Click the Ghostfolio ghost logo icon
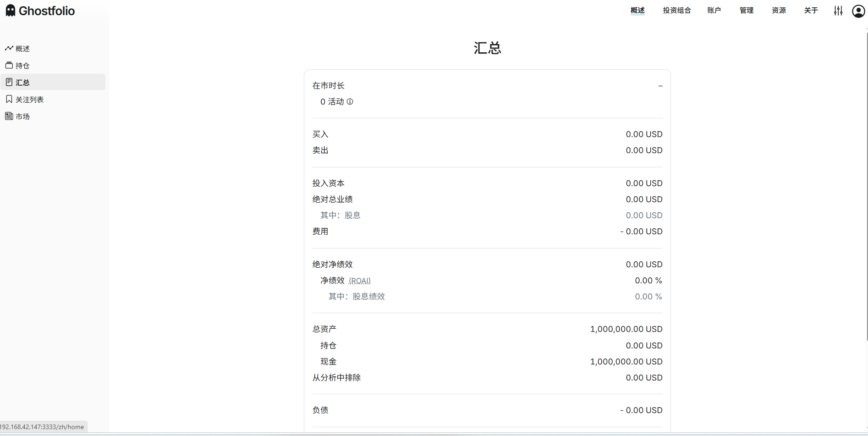Screen dimensions: 868x436 click(11, 11)
